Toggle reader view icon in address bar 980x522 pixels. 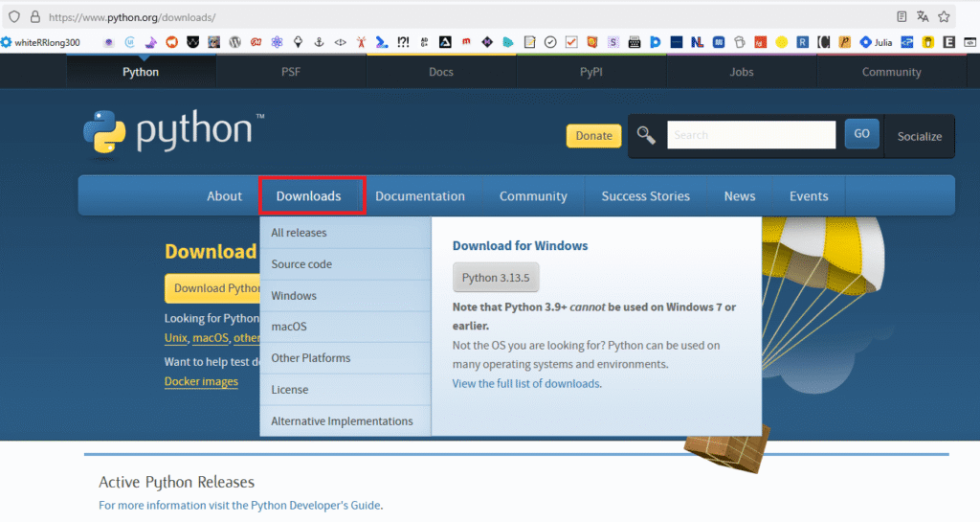tap(902, 16)
